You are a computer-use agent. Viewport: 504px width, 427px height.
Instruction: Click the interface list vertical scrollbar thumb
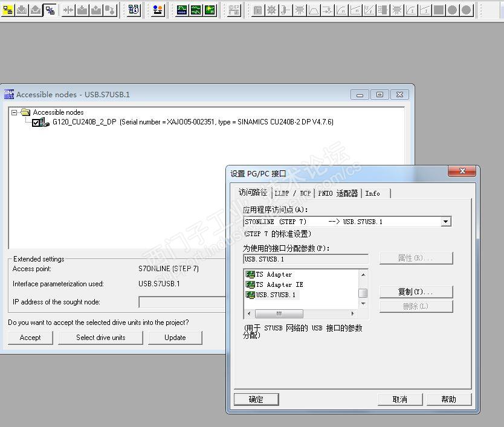pyautogui.click(x=363, y=293)
